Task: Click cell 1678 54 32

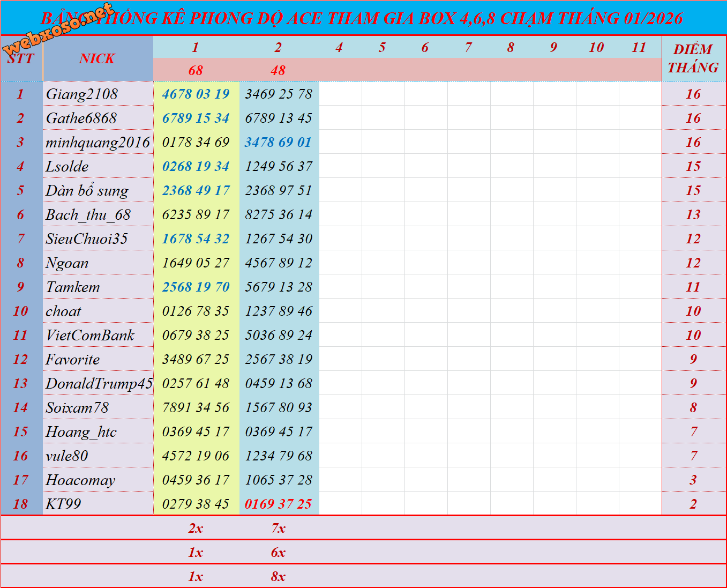Action: [196, 239]
